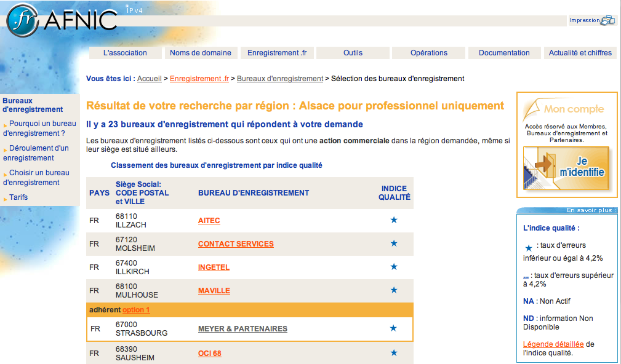Click the quality star for INGETEL
621x364 pixels.
click(394, 267)
